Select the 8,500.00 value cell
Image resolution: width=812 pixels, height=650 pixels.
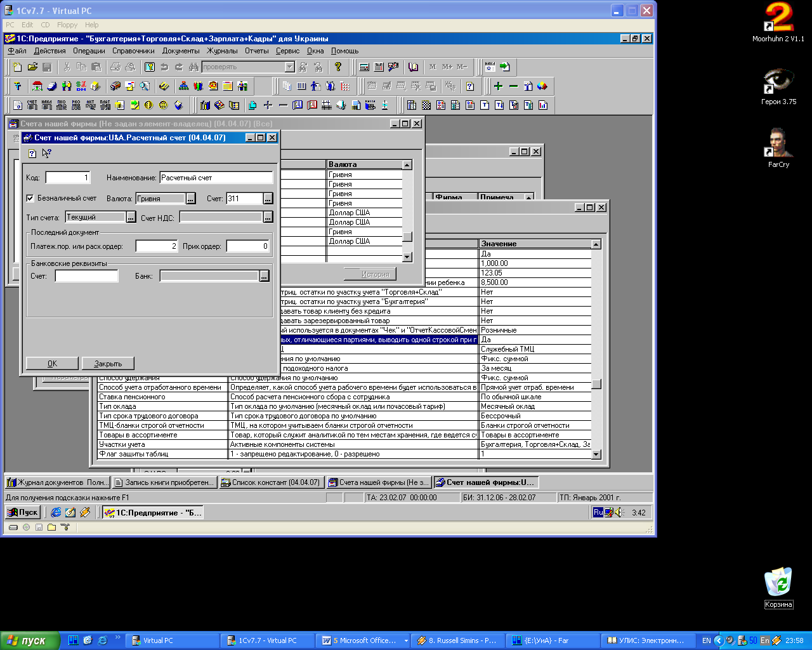[x=535, y=282]
